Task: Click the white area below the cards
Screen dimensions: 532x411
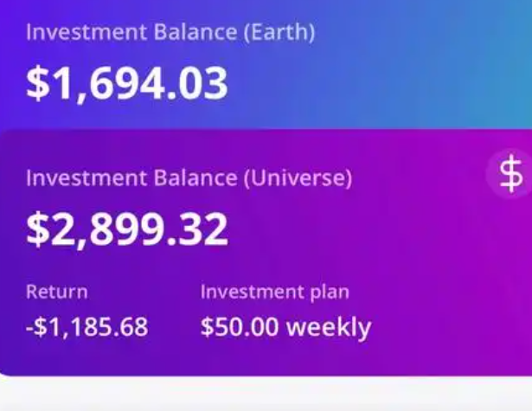Action: coord(266,395)
